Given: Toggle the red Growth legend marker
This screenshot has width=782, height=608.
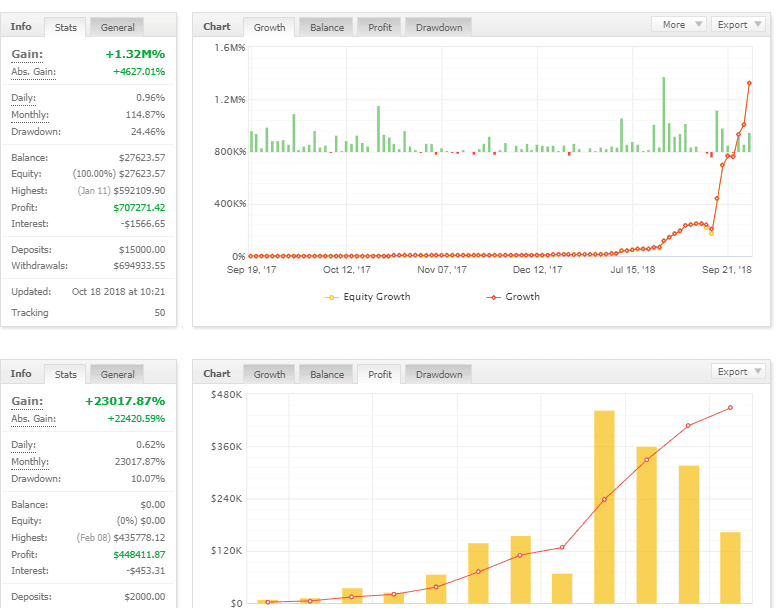Looking at the screenshot, I should click(x=493, y=297).
